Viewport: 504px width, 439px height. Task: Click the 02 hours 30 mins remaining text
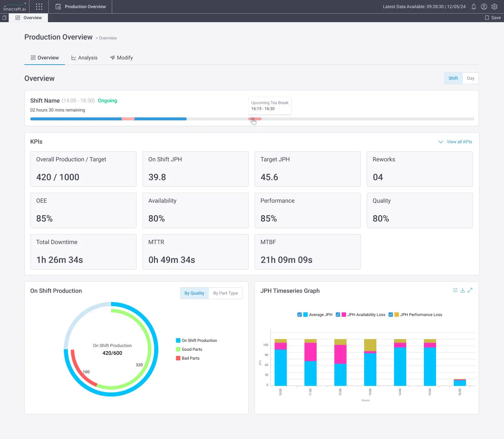click(x=58, y=110)
